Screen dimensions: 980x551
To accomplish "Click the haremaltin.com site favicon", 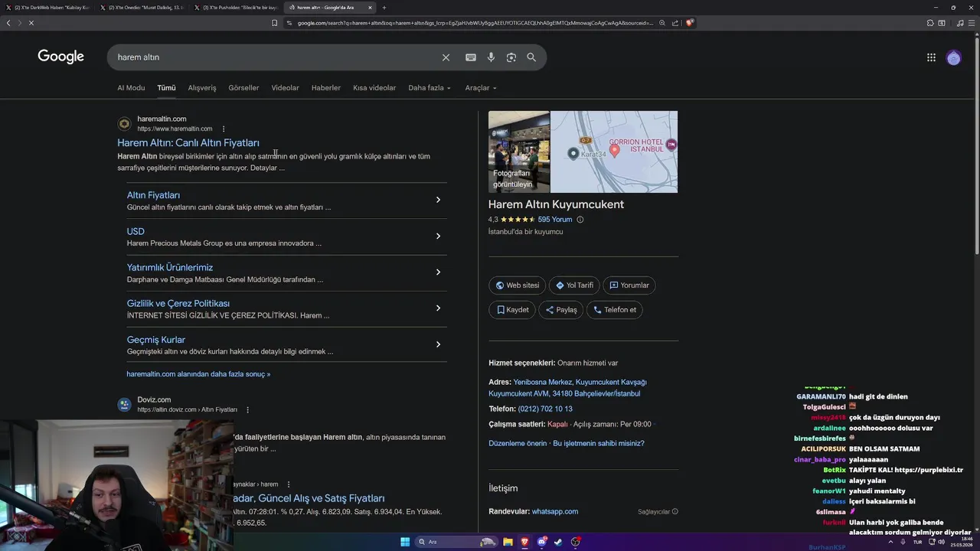I will pos(124,124).
